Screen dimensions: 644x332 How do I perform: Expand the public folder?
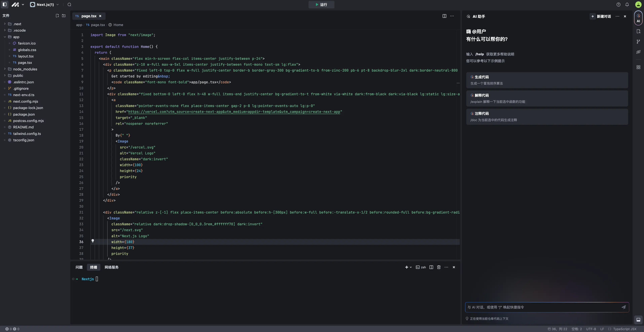pyautogui.click(x=5, y=75)
